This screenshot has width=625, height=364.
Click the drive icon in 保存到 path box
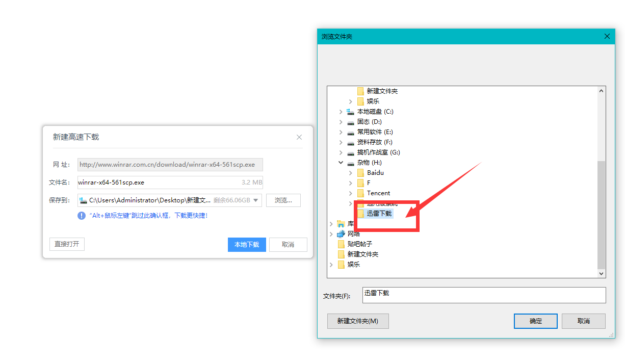coord(83,200)
